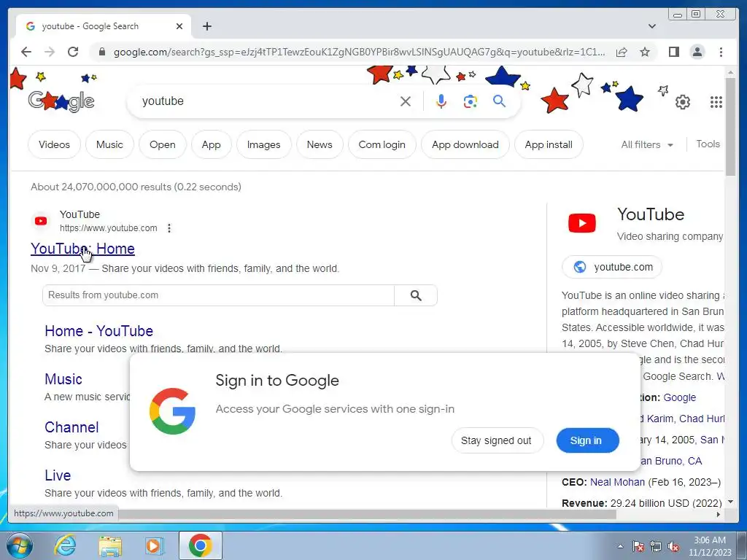The width and height of the screenshot is (747, 560).
Task: Open Chrome profile avatar menu
Action: tap(697, 52)
